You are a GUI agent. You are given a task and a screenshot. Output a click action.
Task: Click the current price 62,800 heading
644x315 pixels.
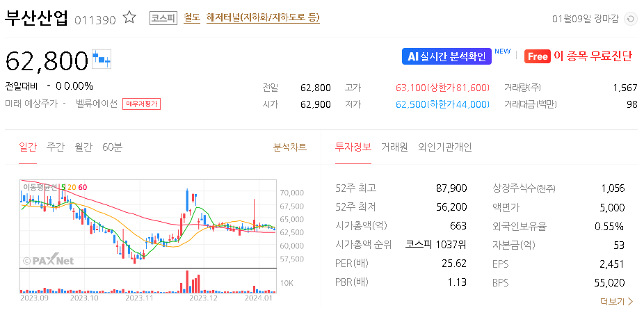point(47,60)
